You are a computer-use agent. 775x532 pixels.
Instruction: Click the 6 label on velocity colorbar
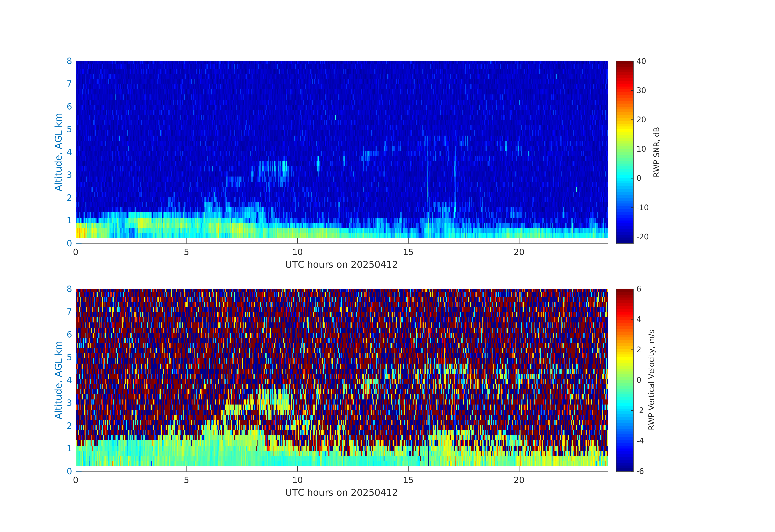click(x=639, y=289)
